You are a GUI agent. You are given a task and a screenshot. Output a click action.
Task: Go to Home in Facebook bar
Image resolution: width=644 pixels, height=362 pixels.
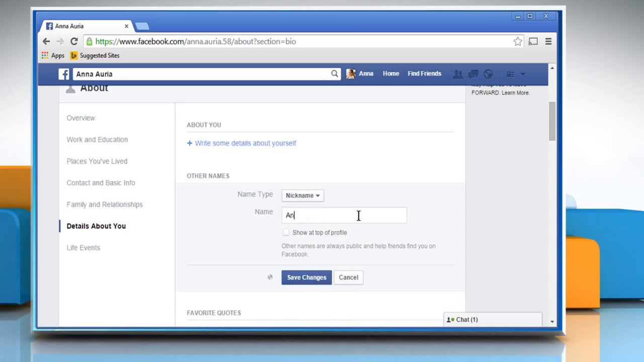point(391,74)
